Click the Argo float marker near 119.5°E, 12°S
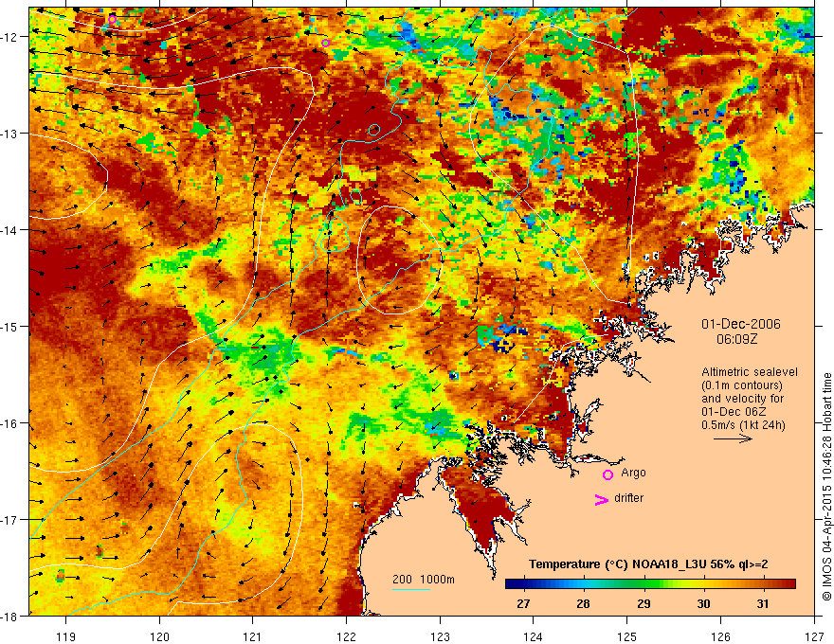Image resolution: width=834 pixels, height=644 pixels. click(112, 20)
